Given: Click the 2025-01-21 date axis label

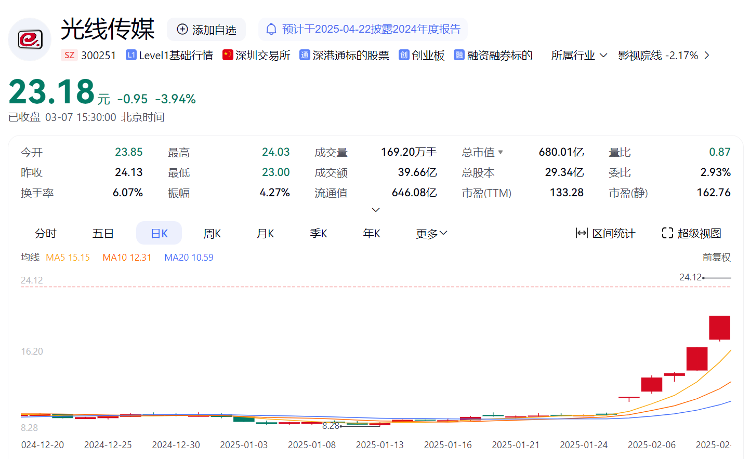Looking at the screenshot, I should click(x=516, y=445).
